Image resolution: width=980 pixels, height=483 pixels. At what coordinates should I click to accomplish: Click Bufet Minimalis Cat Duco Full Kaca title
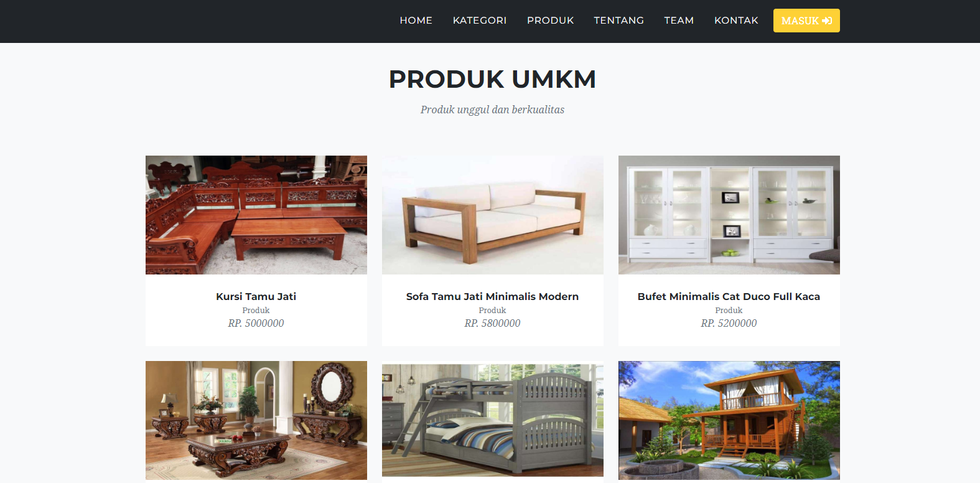[729, 296]
